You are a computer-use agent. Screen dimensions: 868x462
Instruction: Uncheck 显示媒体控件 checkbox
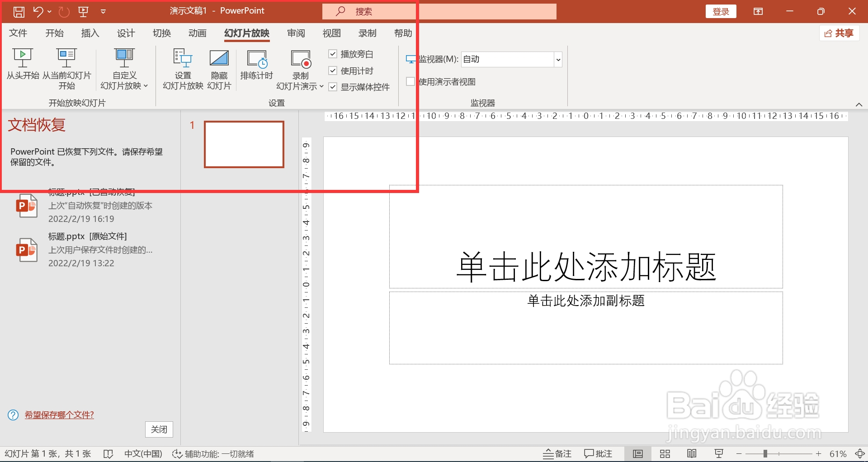pyautogui.click(x=333, y=87)
